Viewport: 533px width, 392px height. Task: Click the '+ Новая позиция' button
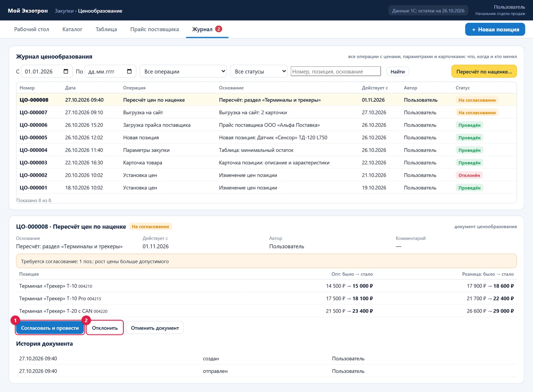(x=495, y=29)
